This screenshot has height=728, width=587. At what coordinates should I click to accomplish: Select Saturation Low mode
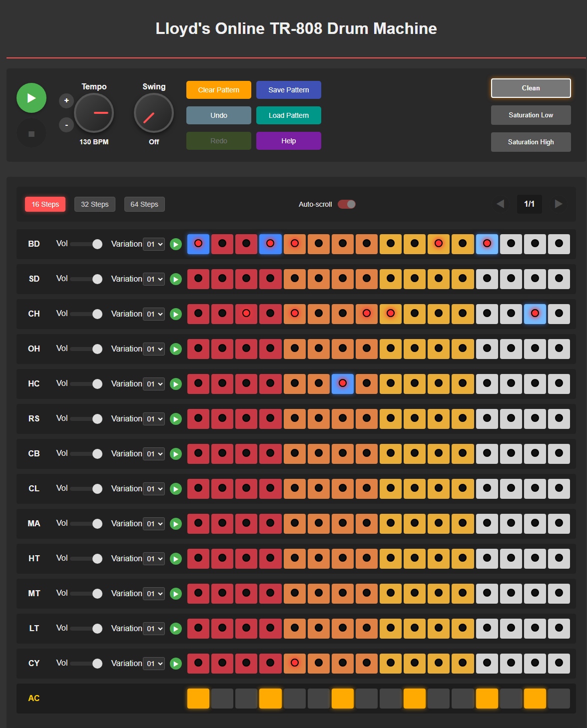click(x=531, y=115)
